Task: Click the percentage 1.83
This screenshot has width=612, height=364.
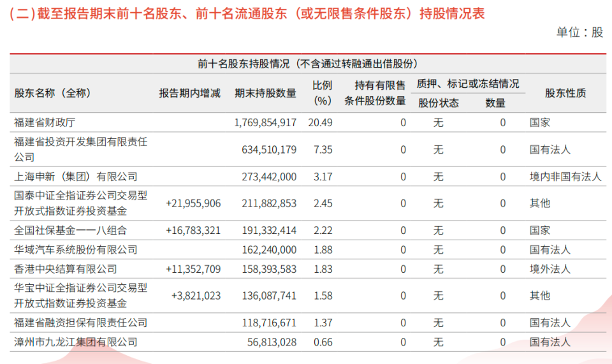Action: 323,269
